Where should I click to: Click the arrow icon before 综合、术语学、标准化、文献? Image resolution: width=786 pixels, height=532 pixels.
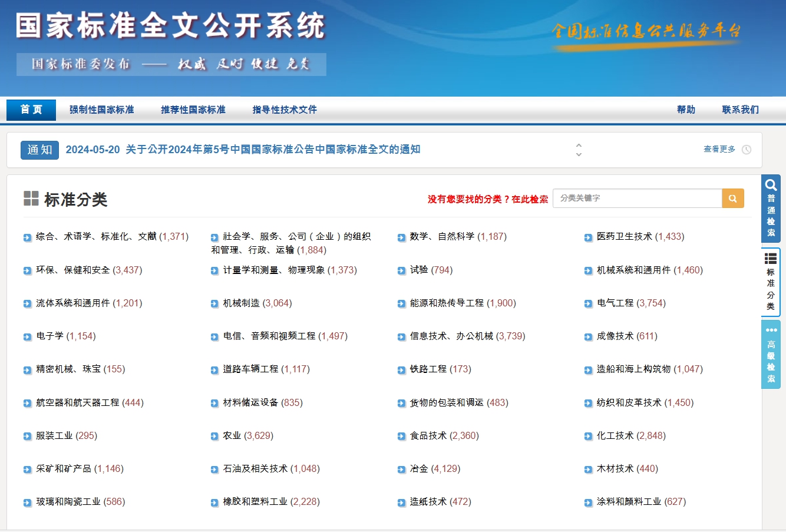(28, 237)
